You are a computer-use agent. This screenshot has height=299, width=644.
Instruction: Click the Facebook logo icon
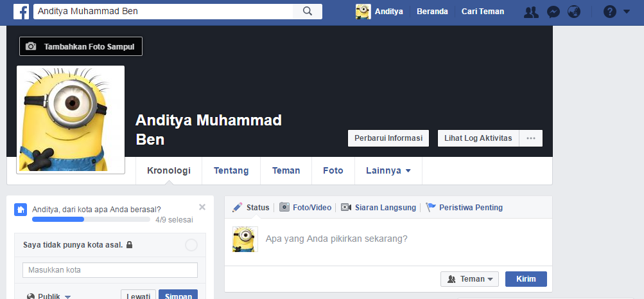coord(21,12)
